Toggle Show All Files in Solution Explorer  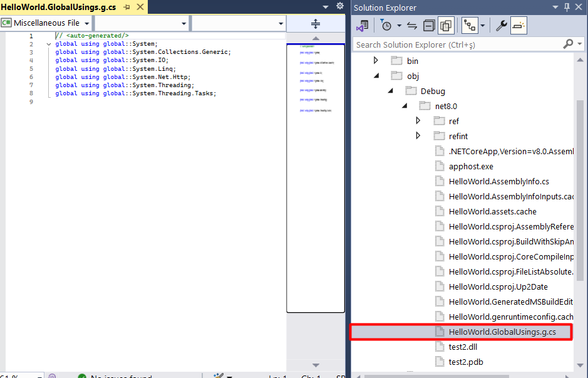coord(446,26)
